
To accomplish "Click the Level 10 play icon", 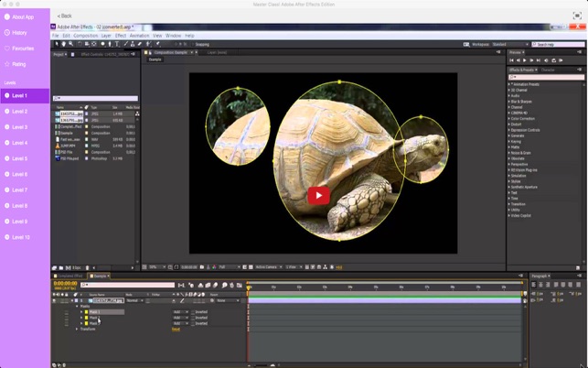I will click(6, 237).
